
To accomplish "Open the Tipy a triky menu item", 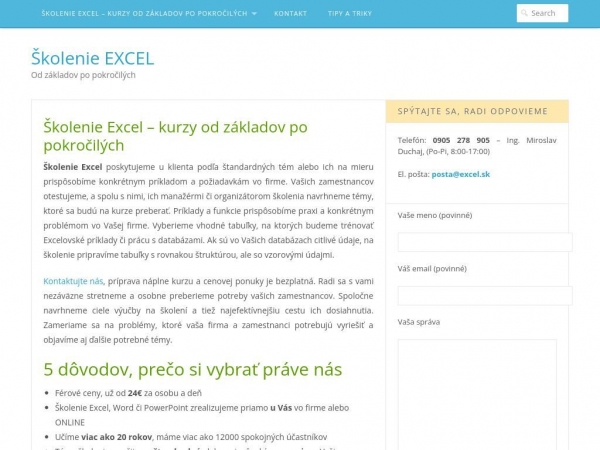I will coord(350,13).
